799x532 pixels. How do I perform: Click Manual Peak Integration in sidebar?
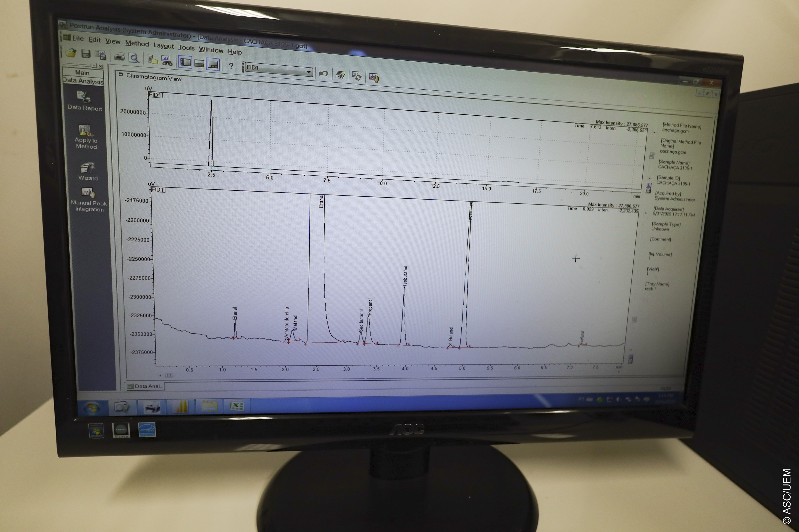pos(89,200)
